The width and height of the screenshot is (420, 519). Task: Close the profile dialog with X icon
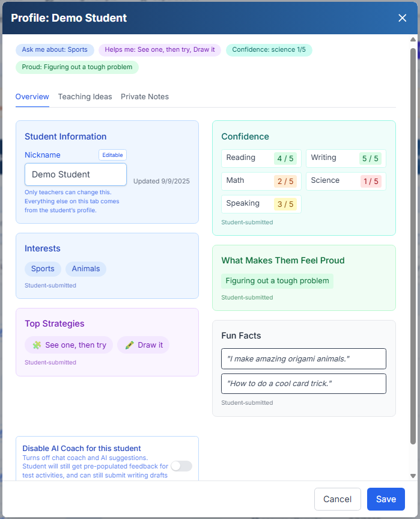pos(403,18)
